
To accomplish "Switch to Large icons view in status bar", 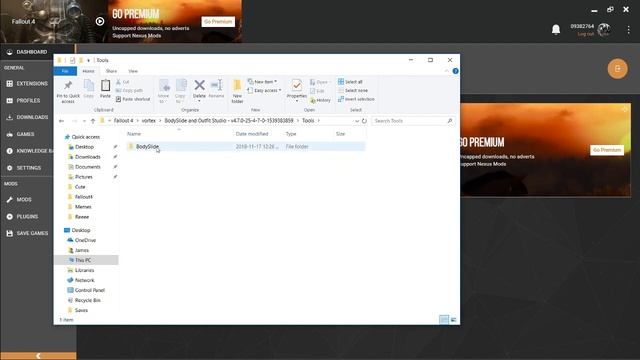I will click(453, 320).
